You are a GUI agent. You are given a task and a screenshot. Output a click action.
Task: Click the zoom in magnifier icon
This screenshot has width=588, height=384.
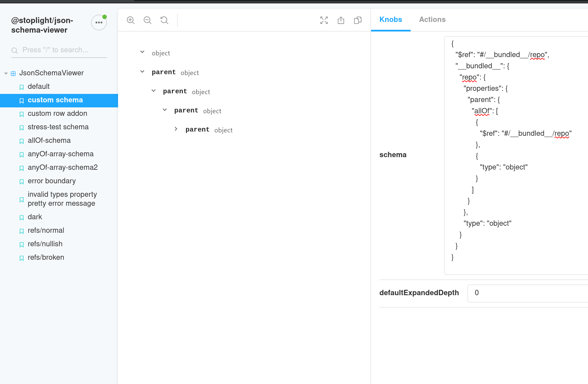point(131,20)
